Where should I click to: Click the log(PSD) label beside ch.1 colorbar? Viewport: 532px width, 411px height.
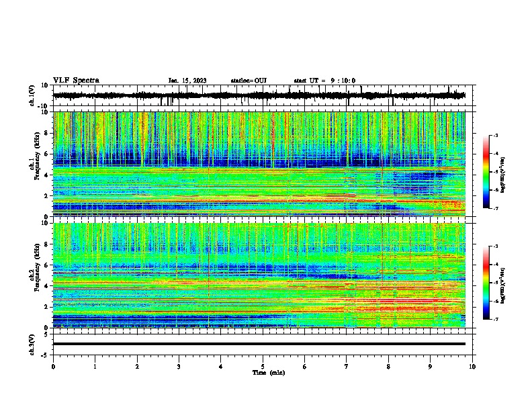[x=502, y=175]
